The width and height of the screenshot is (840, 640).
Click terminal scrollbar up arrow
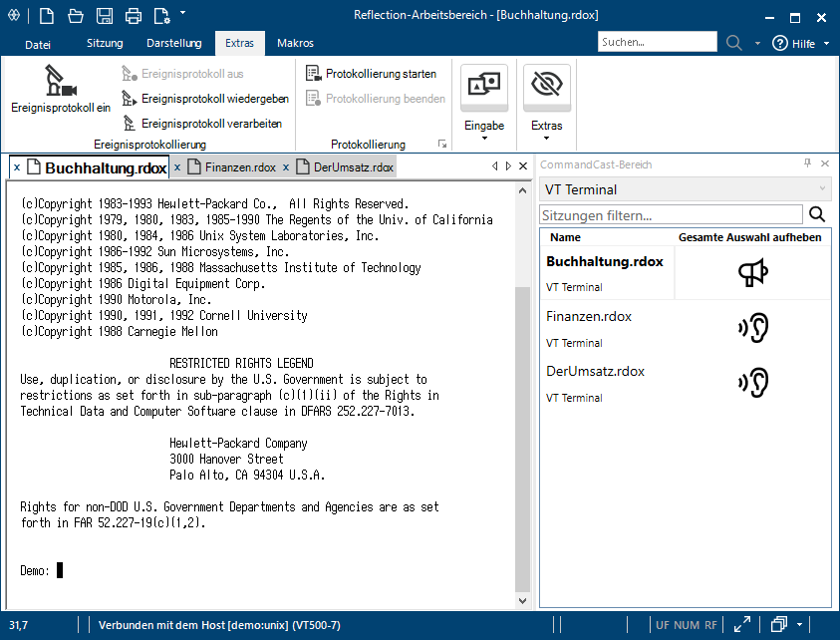coord(523,190)
